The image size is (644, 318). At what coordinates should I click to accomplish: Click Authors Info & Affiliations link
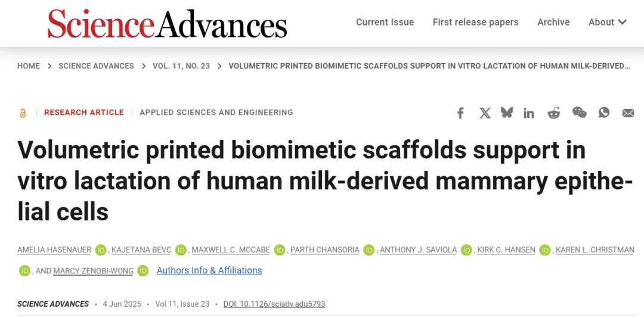click(x=209, y=270)
